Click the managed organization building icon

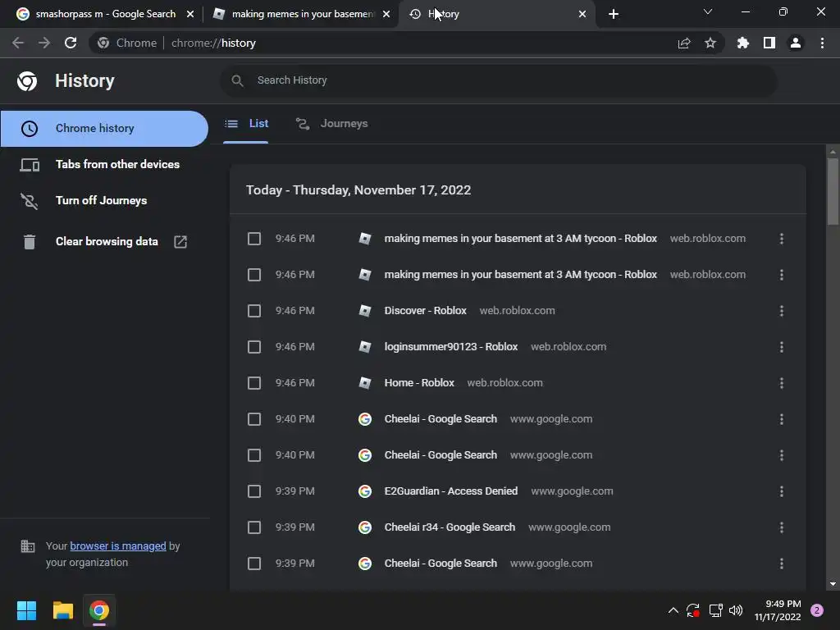27,546
